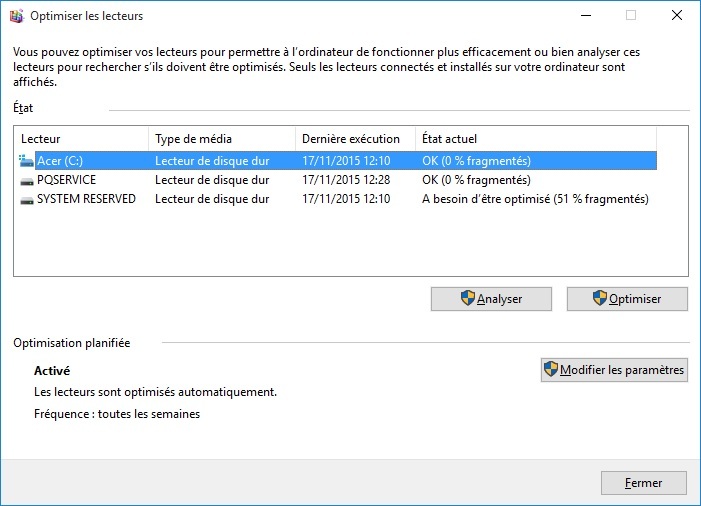Click the Dernière exécution column header

coord(355,139)
